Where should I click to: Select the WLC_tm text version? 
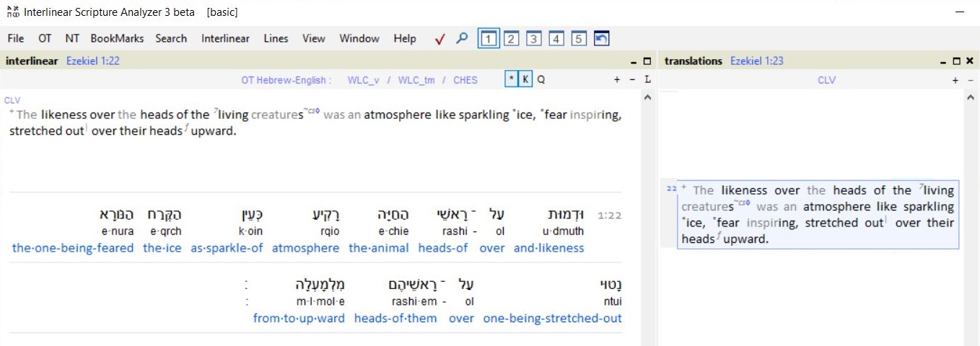tap(416, 80)
